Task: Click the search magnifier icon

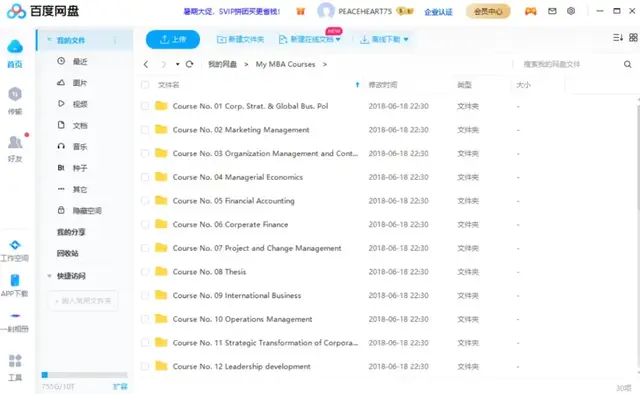Action: pyautogui.click(x=627, y=64)
